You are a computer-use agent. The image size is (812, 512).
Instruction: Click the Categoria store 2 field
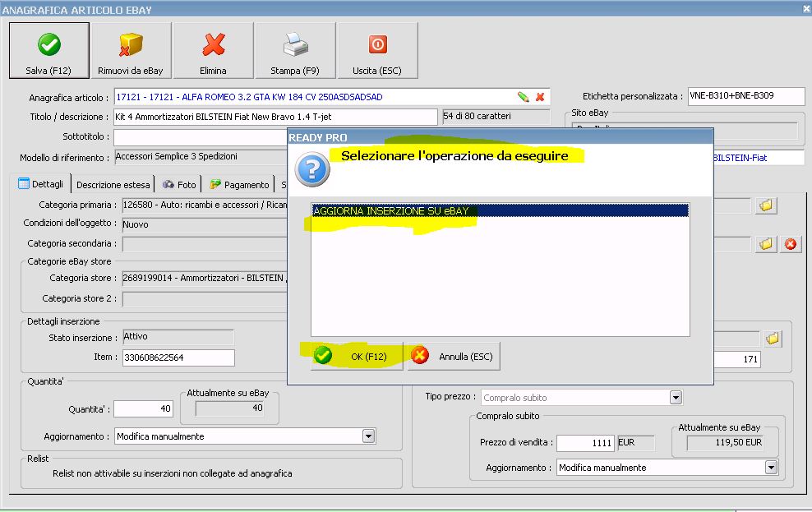point(205,298)
